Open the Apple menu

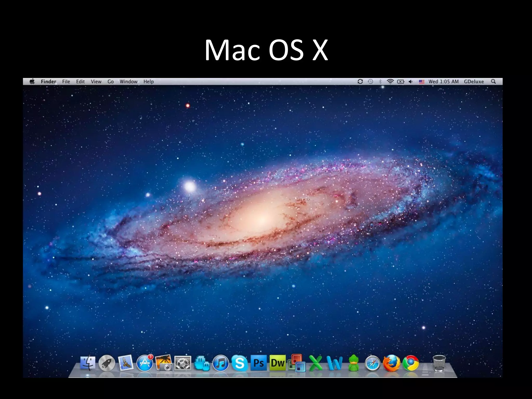32,82
